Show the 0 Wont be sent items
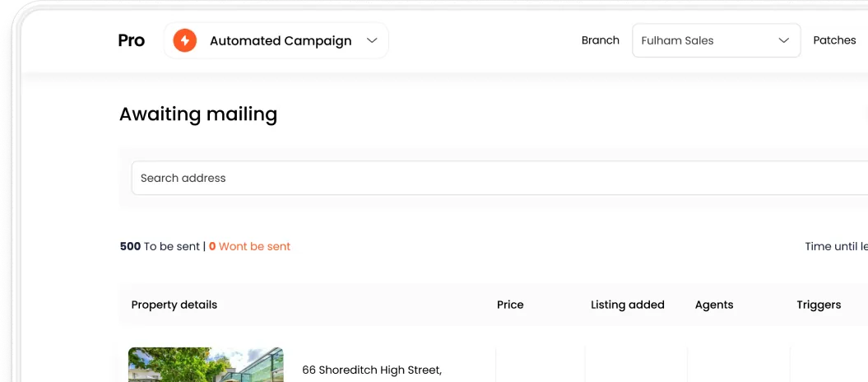Viewport: 868px width, 382px height. pyautogui.click(x=250, y=246)
